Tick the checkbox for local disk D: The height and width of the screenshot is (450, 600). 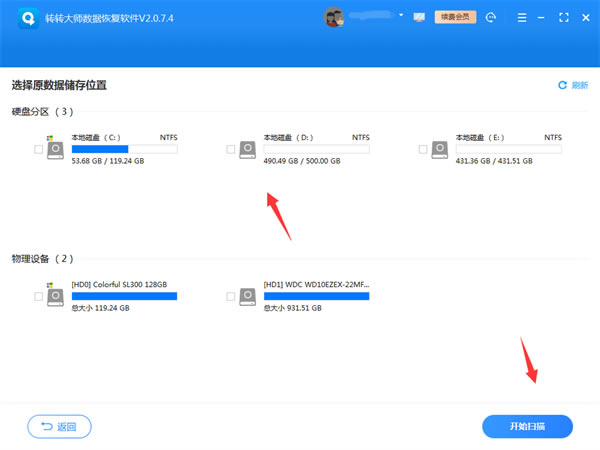(230, 149)
